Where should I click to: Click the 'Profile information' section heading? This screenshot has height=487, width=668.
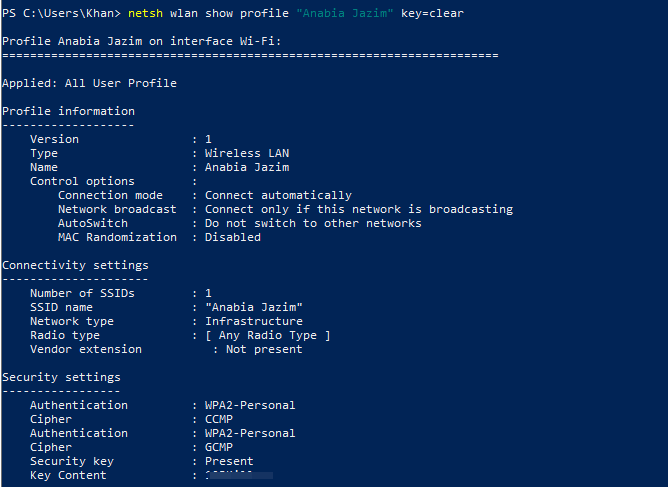coord(68,111)
